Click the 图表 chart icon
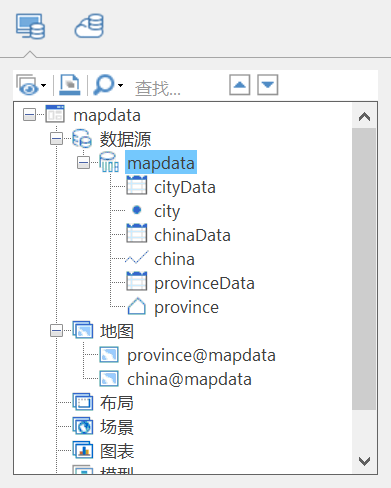The height and width of the screenshot is (488, 391). [83, 450]
